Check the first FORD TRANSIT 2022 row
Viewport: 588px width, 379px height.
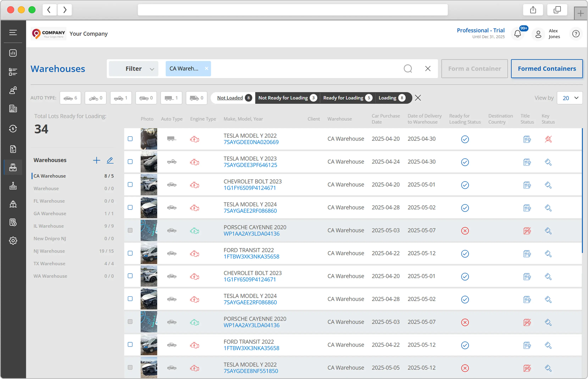tap(130, 253)
